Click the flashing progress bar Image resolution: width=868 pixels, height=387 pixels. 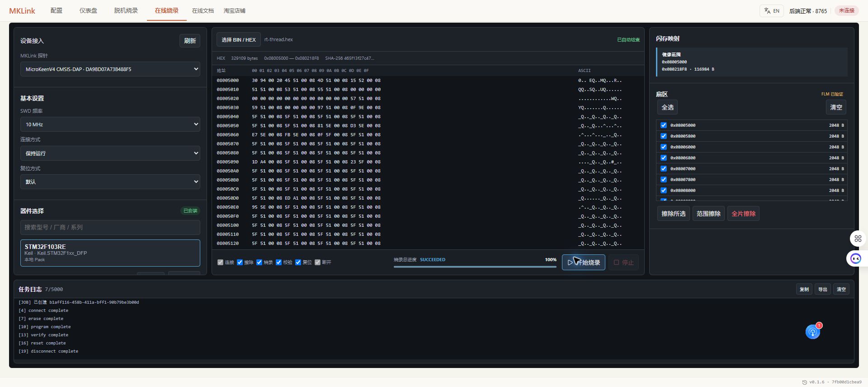(475, 267)
